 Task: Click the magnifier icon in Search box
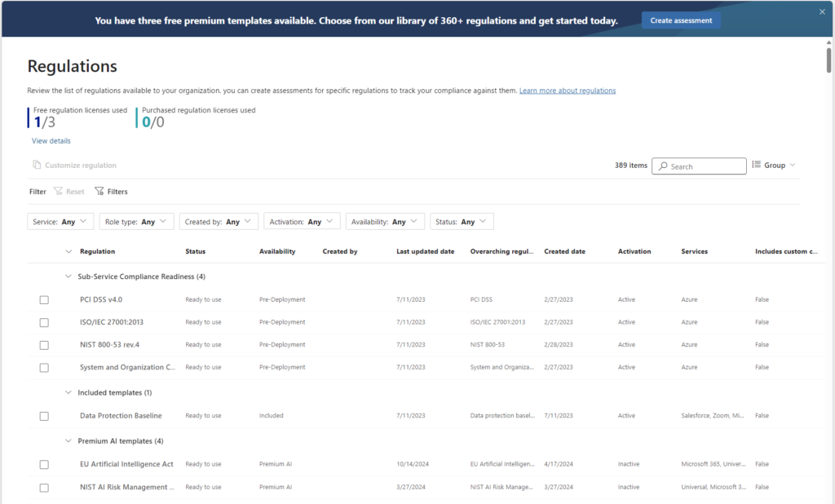tap(662, 166)
